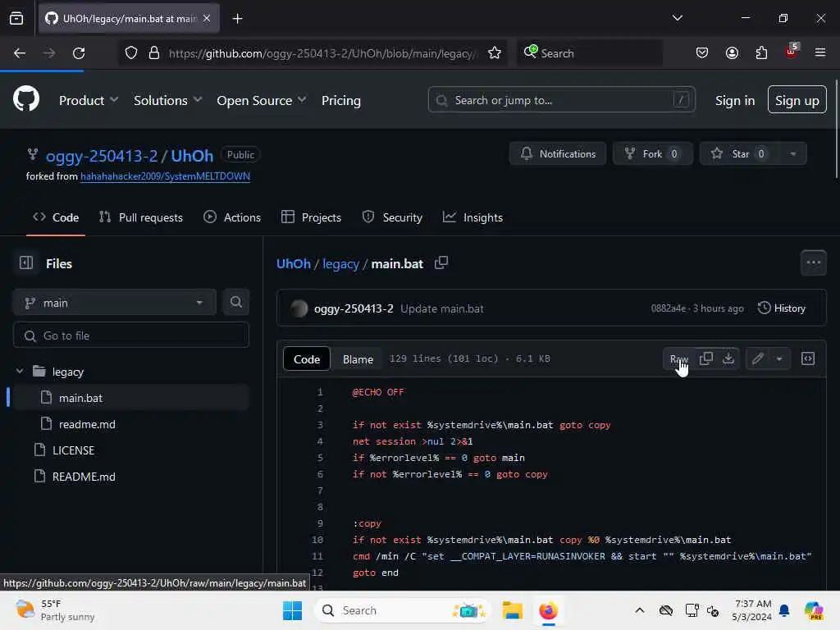840x630 pixels.
Task: Reload the current page
Action: 79,53
